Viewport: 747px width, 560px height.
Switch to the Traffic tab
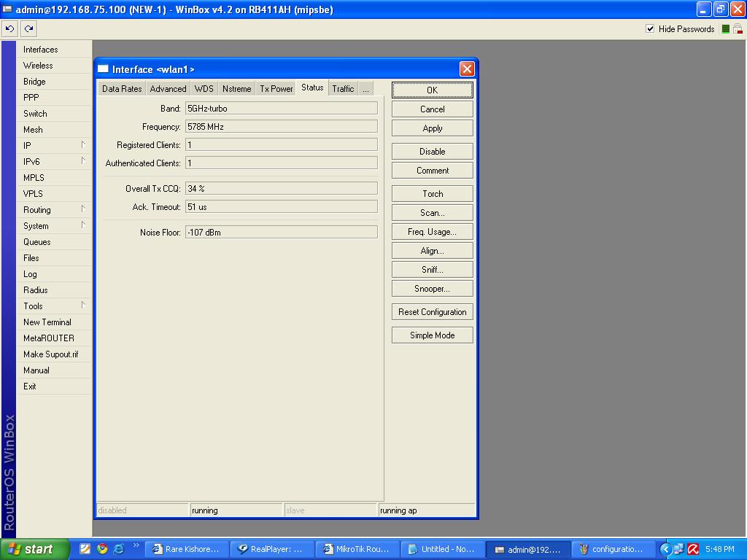(x=343, y=88)
